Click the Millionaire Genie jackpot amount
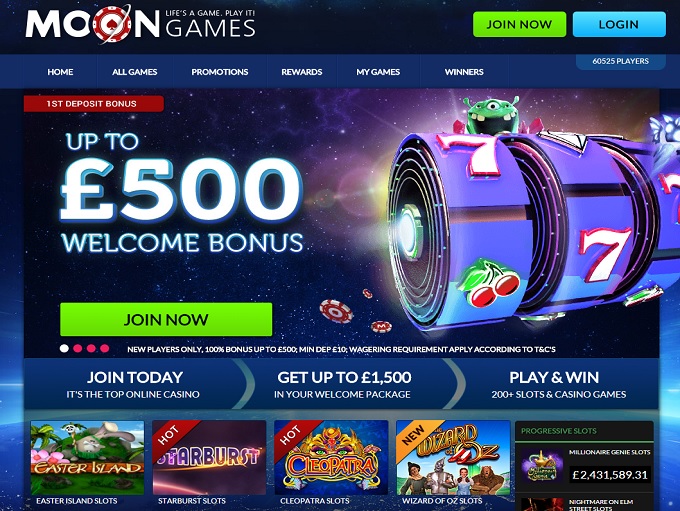The height and width of the screenshot is (511, 680). coord(610,475)
